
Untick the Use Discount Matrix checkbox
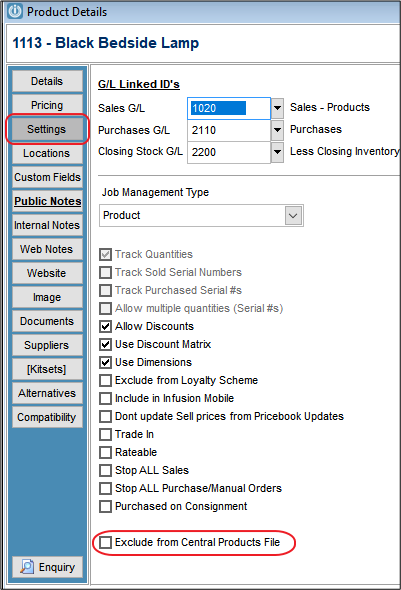pyautogui.click(x=105, y=344)
